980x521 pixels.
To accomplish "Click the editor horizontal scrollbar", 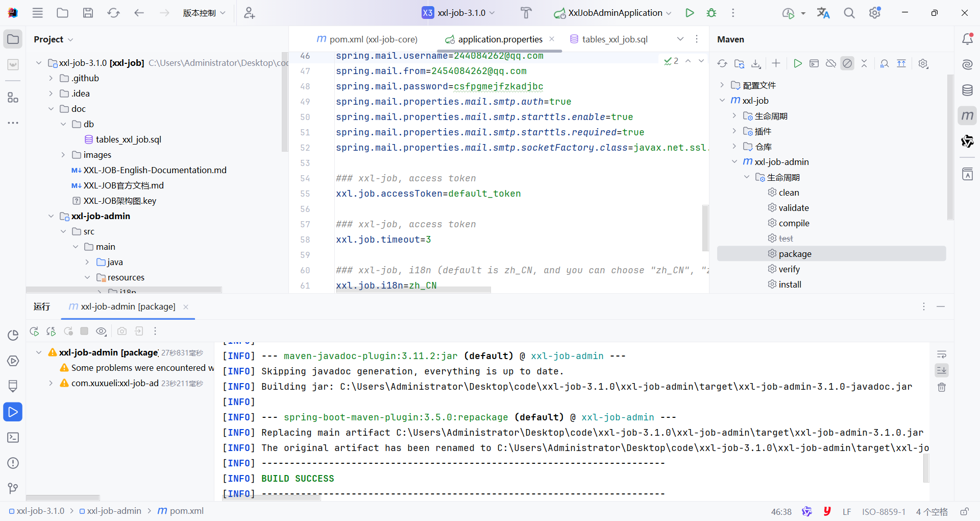I will coord(412,290).
